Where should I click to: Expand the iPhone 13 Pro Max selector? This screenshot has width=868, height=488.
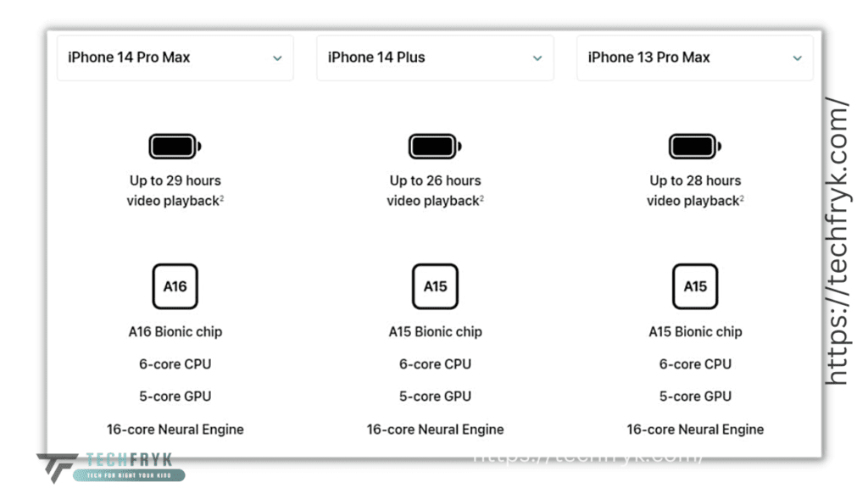click(x=695, y=58)
